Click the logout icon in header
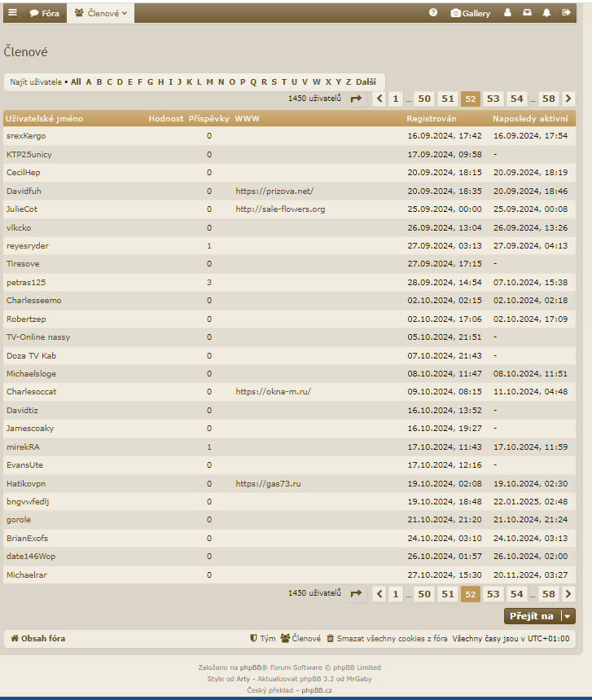Image resolution: width=592 pixels, height=700 pixels. pos(566,13)
